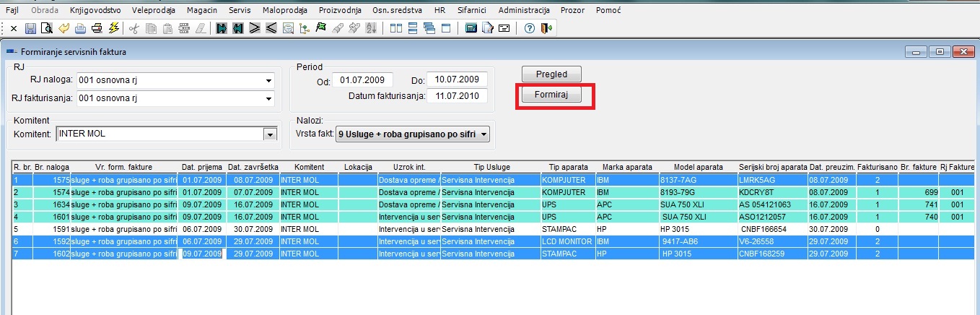This screenshot has height=315, width=980.
Task: Click the next record arrow icon
Action: (255, 29)
